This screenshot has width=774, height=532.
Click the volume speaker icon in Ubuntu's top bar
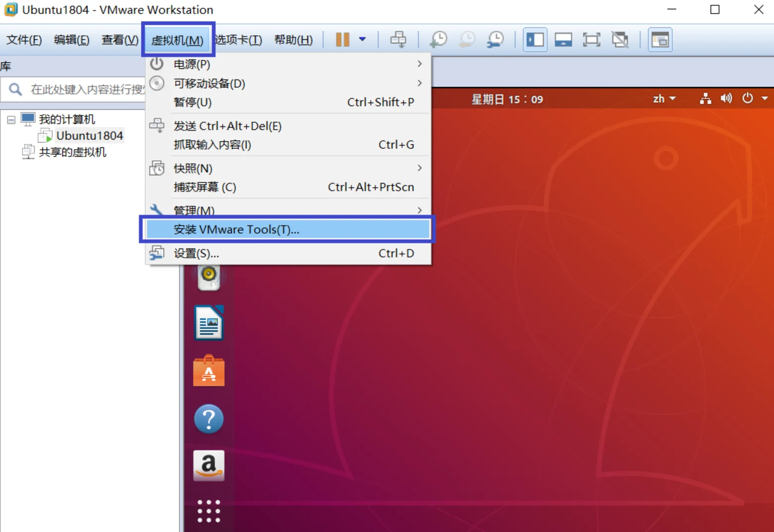726,99
